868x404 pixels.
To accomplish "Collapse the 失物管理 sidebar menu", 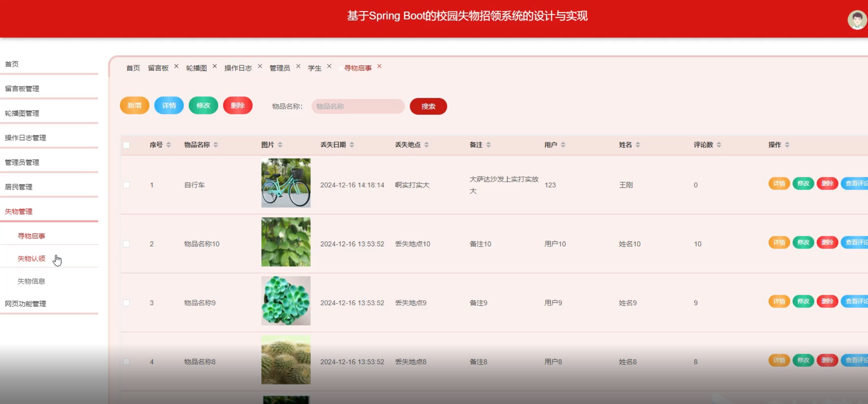I will (19, 211).
